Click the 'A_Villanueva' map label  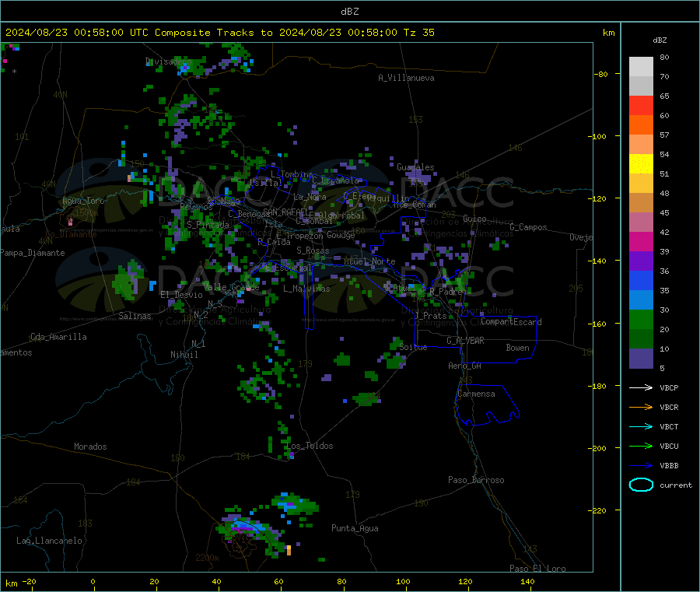(x=406, y=78)
